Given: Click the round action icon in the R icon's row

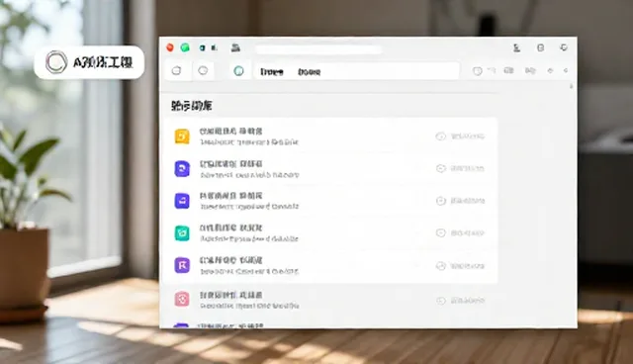Looking at the screenshot, I should [x=440, y=266].
